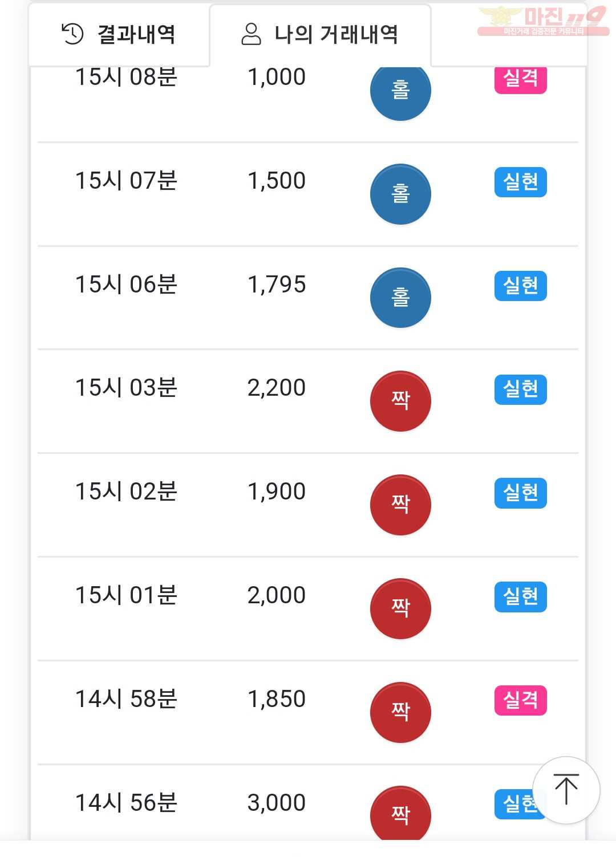Viewport: 616px width, 857px height.
Task: Click the 실현 badge for 15시 02분
Action: (x=520, y=493)
